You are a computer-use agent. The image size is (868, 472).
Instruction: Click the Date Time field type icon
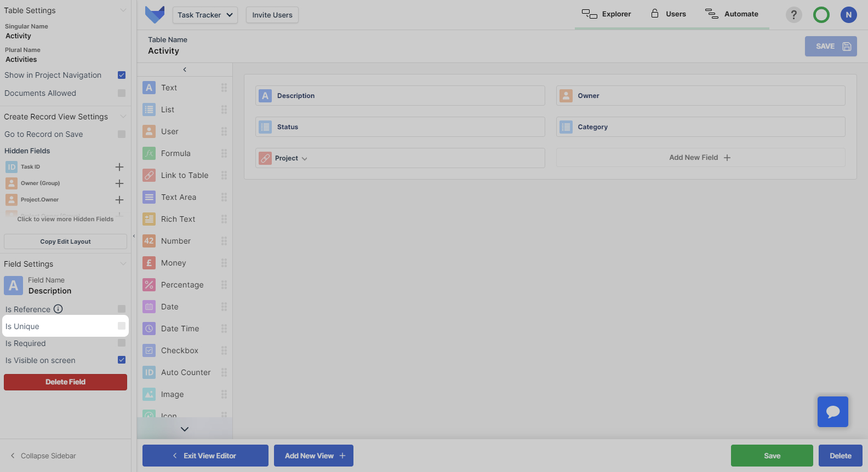pos(149,329)
